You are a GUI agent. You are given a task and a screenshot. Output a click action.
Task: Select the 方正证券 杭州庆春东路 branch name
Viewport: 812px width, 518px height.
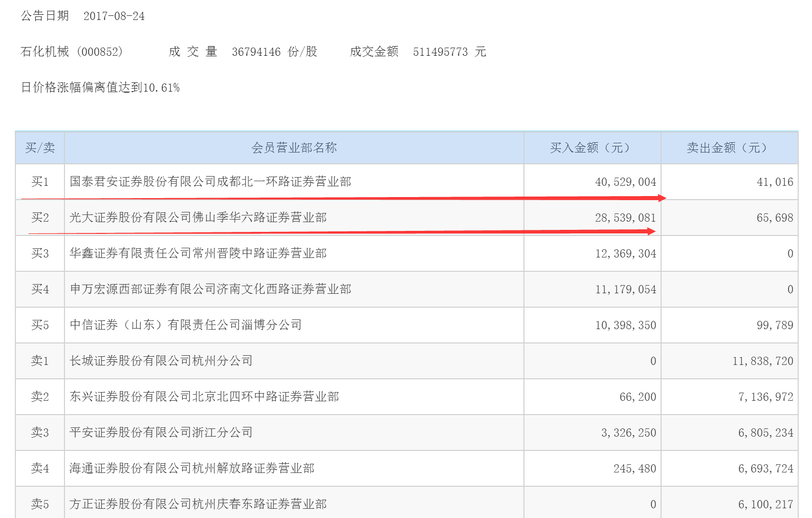pos(198,504)
